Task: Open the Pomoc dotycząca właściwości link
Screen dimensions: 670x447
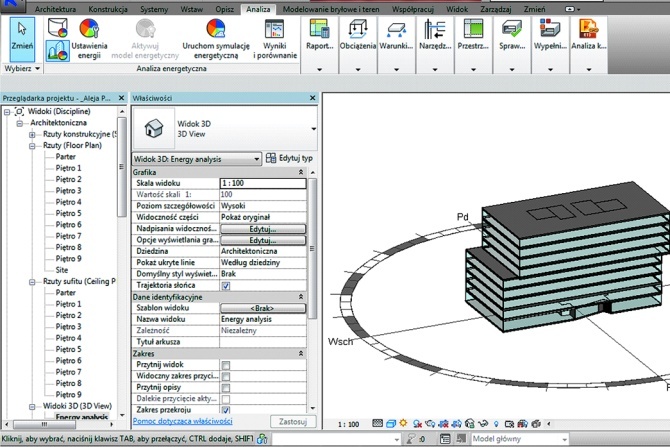Action: tap(182, 421)
